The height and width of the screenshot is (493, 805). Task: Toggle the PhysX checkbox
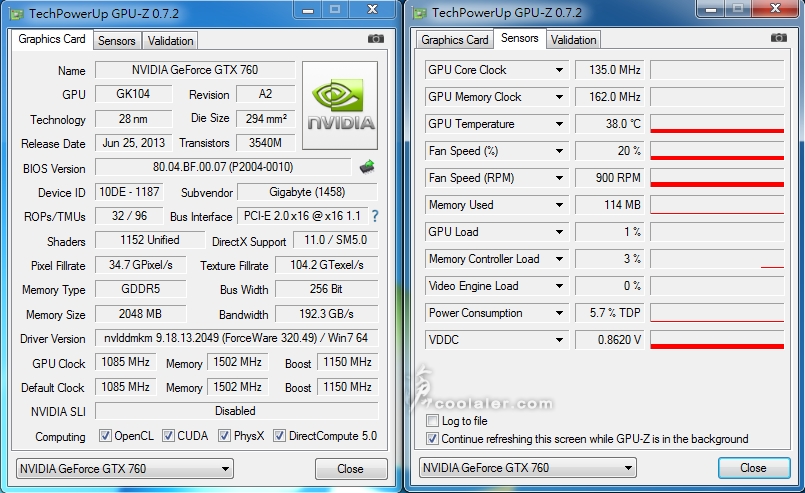point(224,436)
